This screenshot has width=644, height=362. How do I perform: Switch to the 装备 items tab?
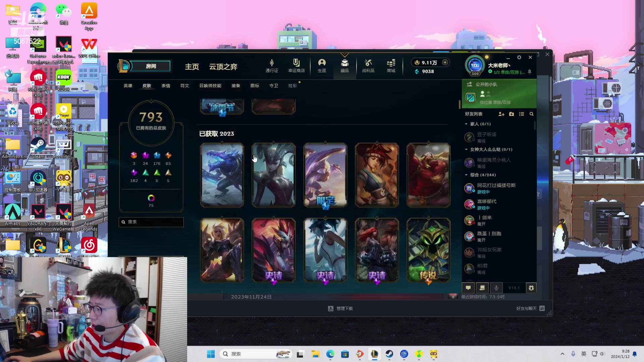[236, 86]
